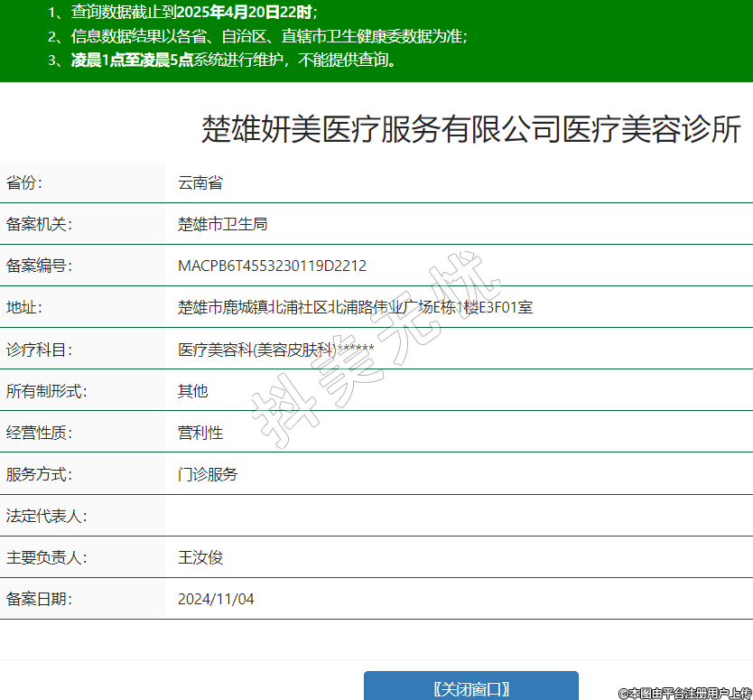Click the 王汝俊 responsible person value
Screen dimensions: 753x700
200,557
